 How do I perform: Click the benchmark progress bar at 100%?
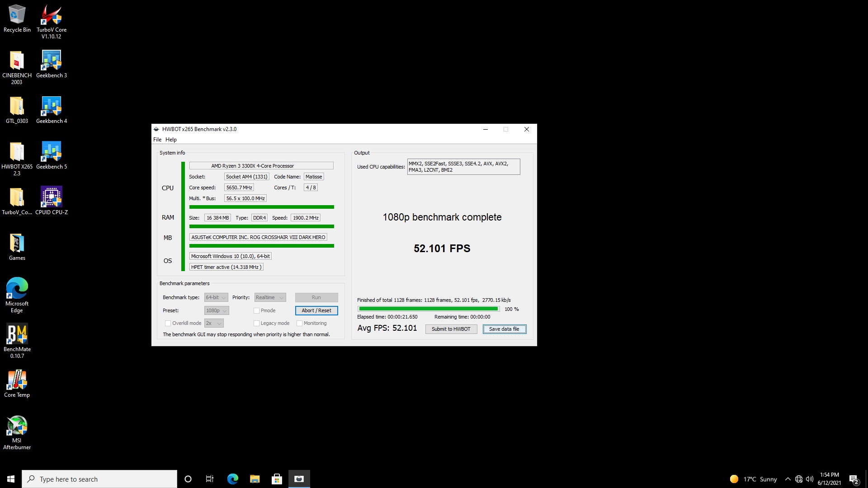[428, 309]
